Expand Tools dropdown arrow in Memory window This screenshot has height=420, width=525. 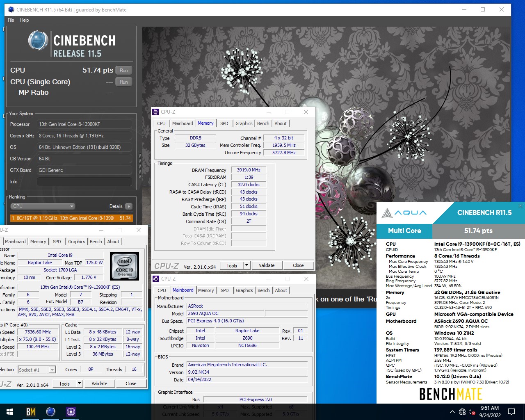(247, 265)
